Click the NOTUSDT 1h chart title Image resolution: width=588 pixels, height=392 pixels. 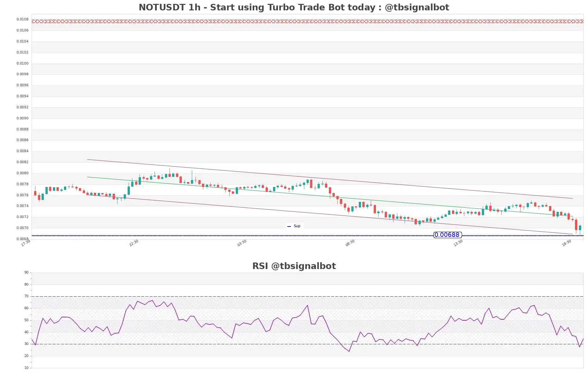[294, 7]
